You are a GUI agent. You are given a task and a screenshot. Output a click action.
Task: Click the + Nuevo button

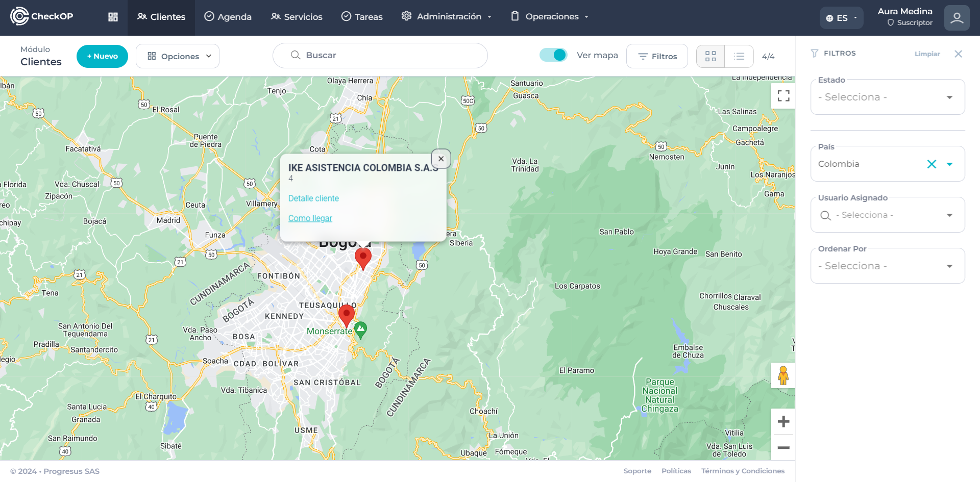102,56
